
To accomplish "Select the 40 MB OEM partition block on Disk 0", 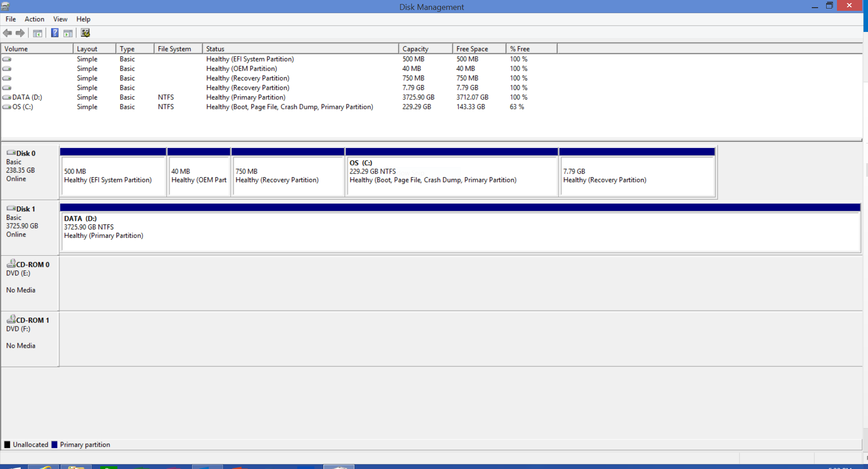I will point(199,172).
